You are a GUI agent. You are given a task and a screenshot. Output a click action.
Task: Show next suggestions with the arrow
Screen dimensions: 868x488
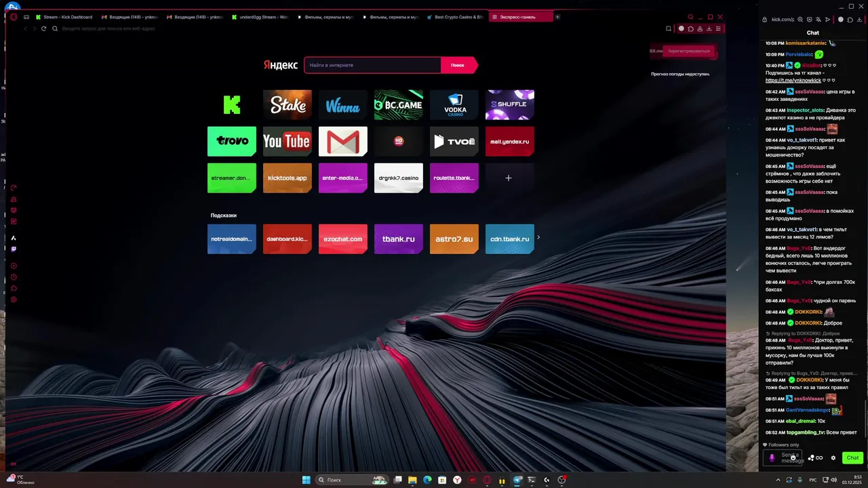point(538,237)
